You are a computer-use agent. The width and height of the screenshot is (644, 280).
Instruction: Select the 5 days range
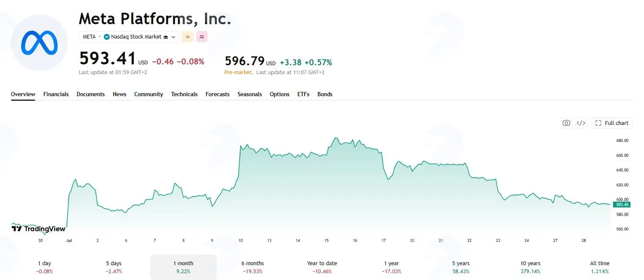114,267
